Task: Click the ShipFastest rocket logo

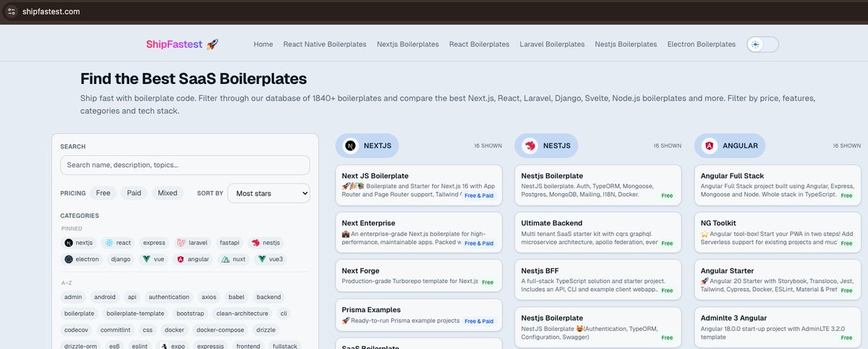Action: click(182, 44)
